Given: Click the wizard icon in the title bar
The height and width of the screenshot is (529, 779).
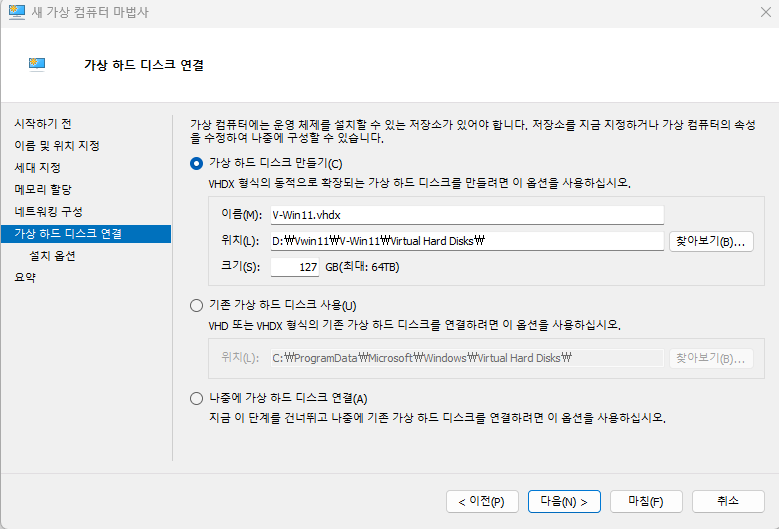Looking at the screenshot, I should pos(17,12).
